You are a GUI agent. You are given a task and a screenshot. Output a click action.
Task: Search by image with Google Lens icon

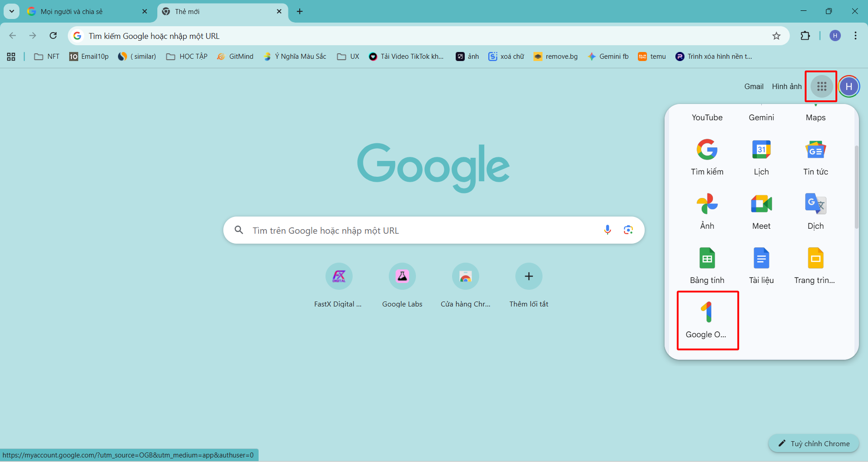[628, 230]
